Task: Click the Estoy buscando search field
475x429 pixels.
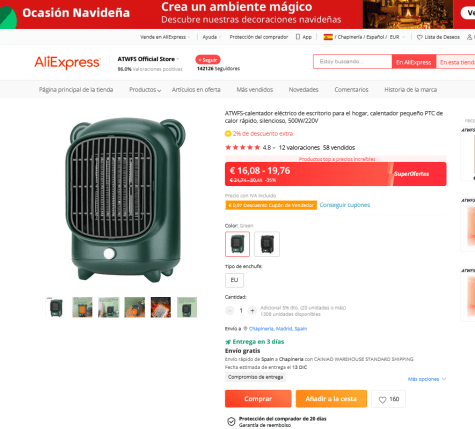Action: tap(353, 62)
